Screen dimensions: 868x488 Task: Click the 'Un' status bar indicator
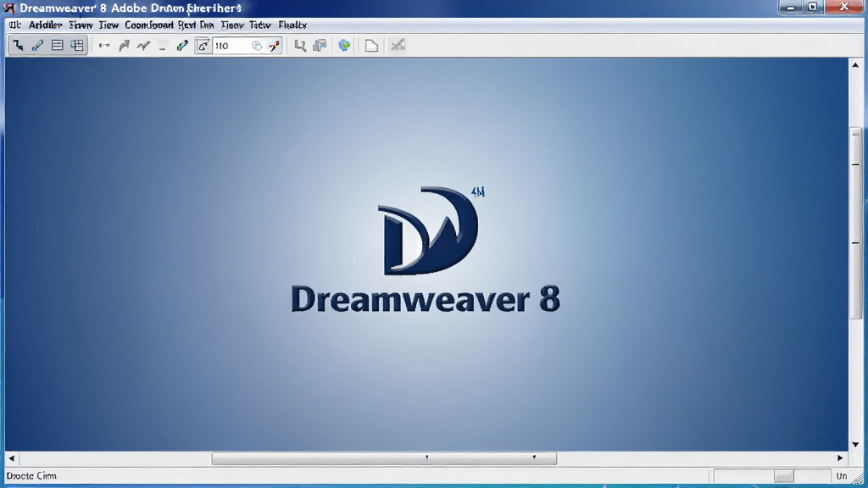pyautogui.click(x=842, y=476)
